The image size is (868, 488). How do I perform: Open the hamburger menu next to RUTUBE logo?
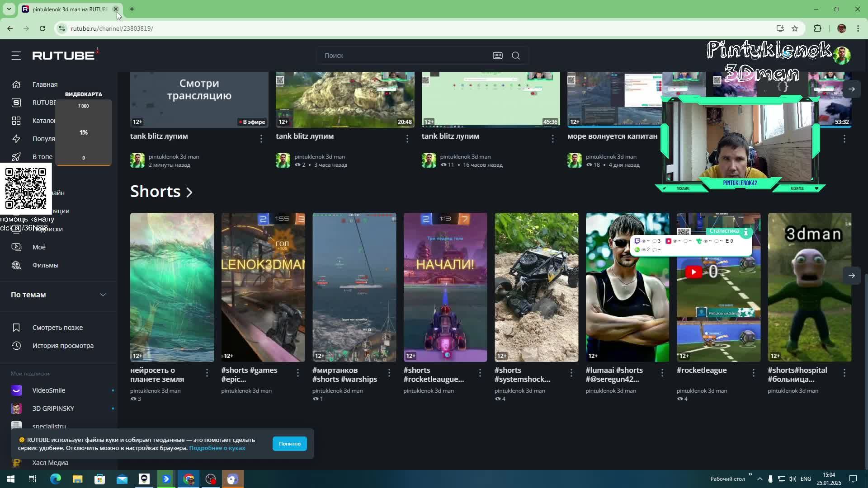click(x=16, y=56)
